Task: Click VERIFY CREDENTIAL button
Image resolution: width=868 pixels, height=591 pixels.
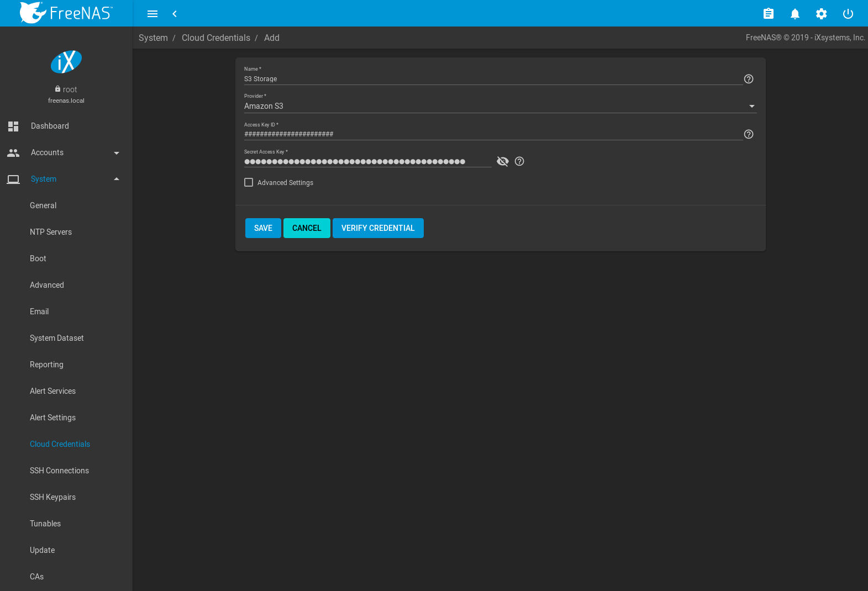Action: pyautogui.click(x=378, y=228)
